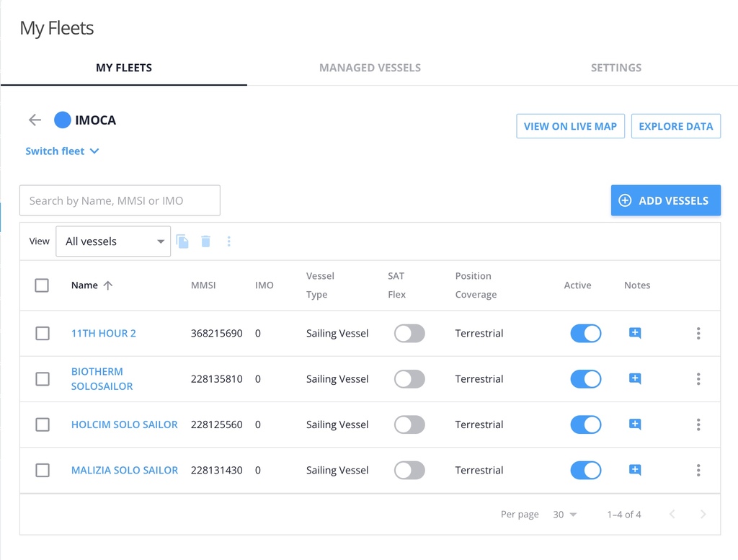
Task: Click MMSI value 228131430
Action: pyautogui.click(x=216, y=470)
